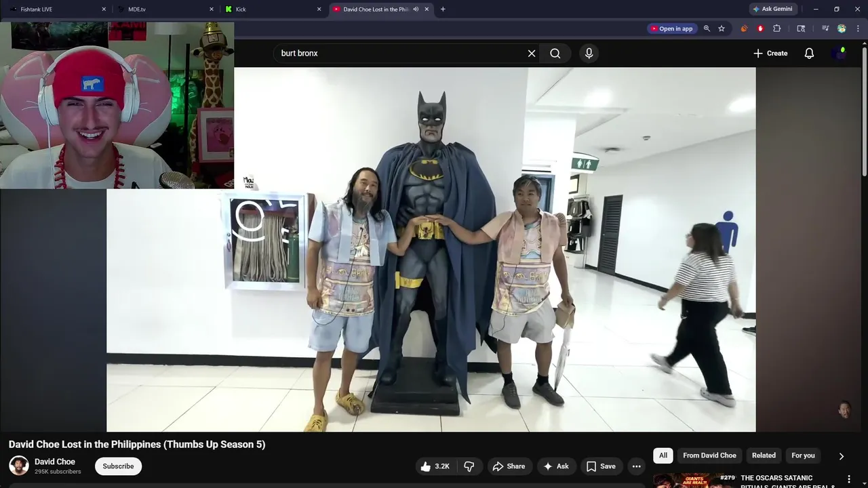The width and height of the screenshot is (868, 488).
Task: Click the video title text
Action: pyautogui.click(x=137, y=445)
